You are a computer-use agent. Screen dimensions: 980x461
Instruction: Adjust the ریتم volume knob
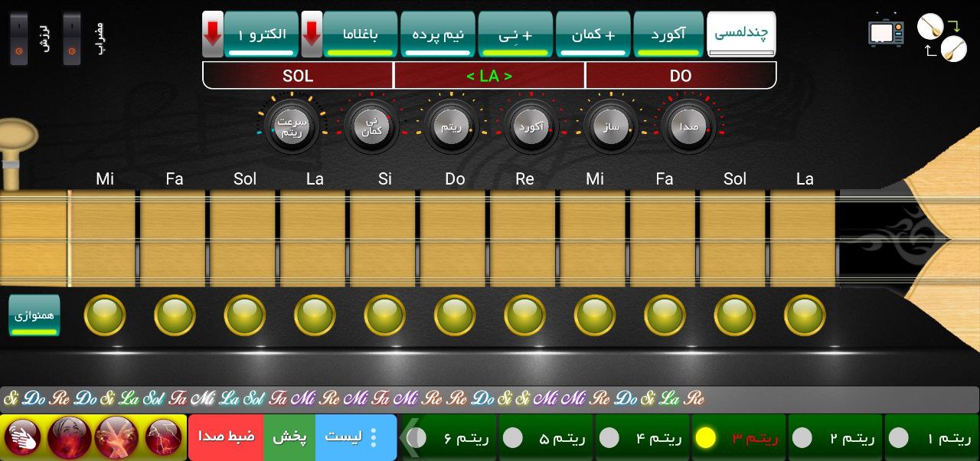[451, 126]
